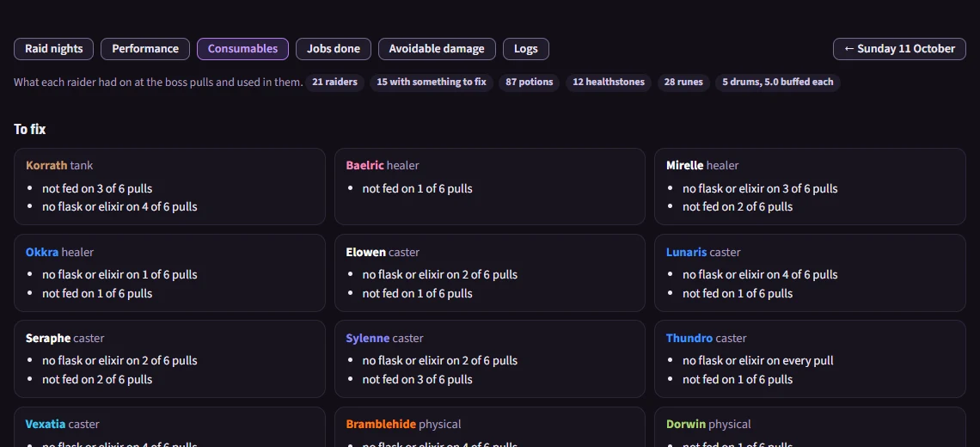The height and width of the screenshot is (447, 980).
Task: Click the 87 potions badge
Action: pos(530,82)
